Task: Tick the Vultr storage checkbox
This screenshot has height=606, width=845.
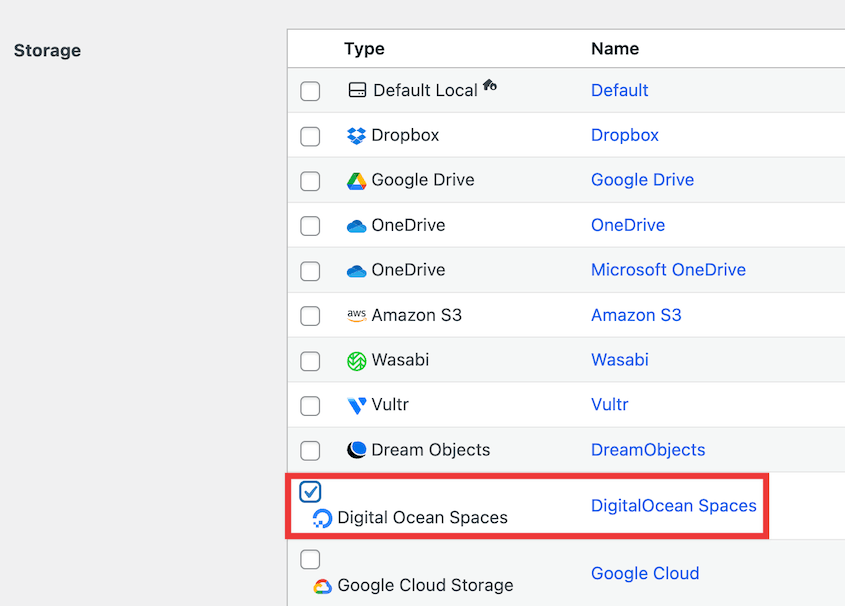Action: click(x=310, y=406)
